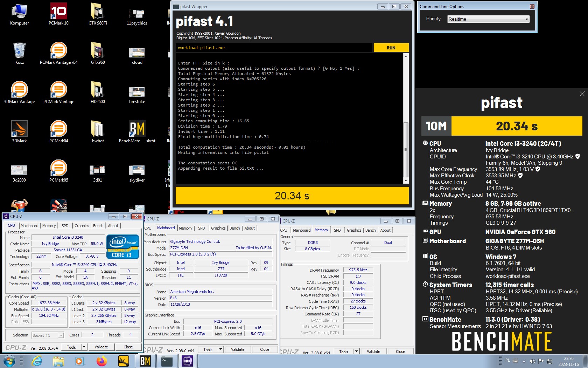Close the BenchMate result panel with X
The height and width of the screenshot is (368, 588).
click(582, 94)
